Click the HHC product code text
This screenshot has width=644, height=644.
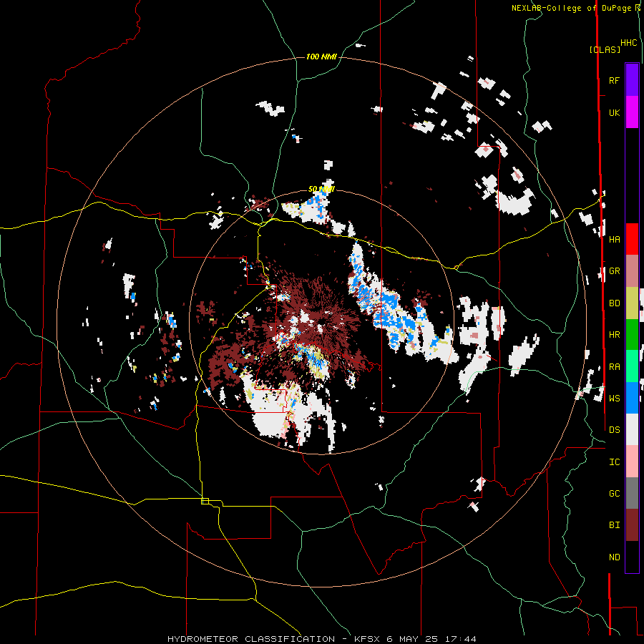coord(629,43)
